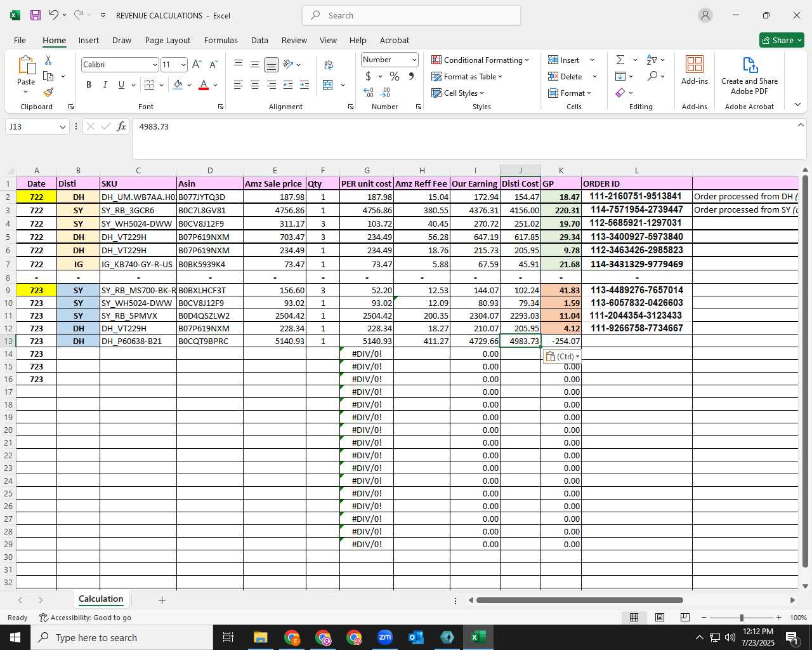The height and width of the screenshot is (650, 812).
Task: Click the Undo arrow icon
Action: click(x=54, y=15)
